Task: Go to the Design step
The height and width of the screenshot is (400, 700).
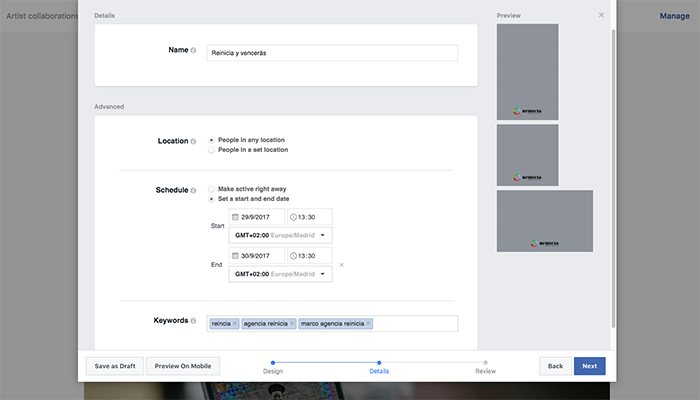Action: point(273,367)
